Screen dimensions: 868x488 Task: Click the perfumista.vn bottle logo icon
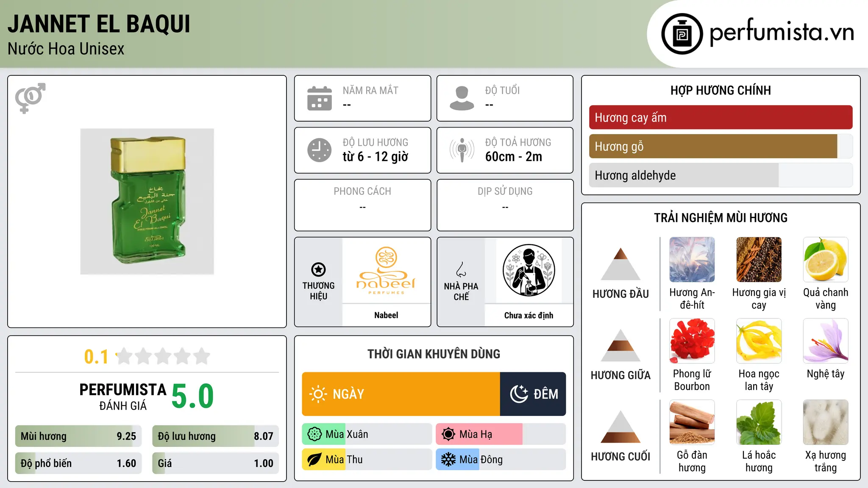(x=682, y=34)
